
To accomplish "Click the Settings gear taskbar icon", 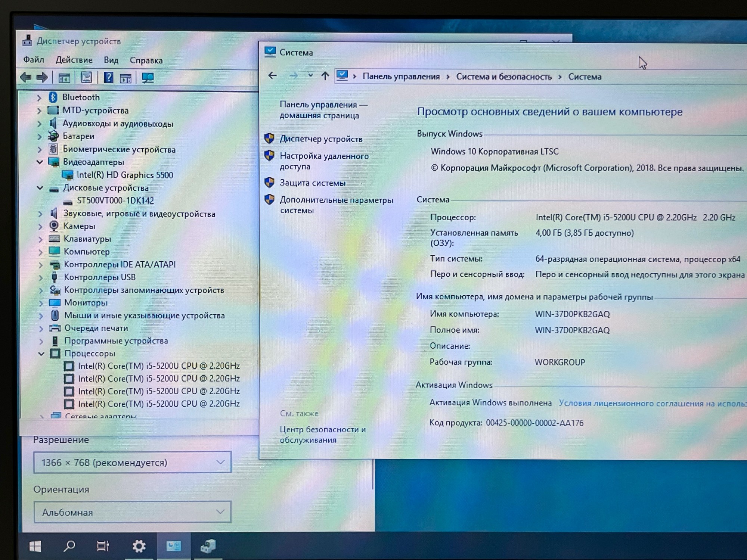I will [139, 546].
